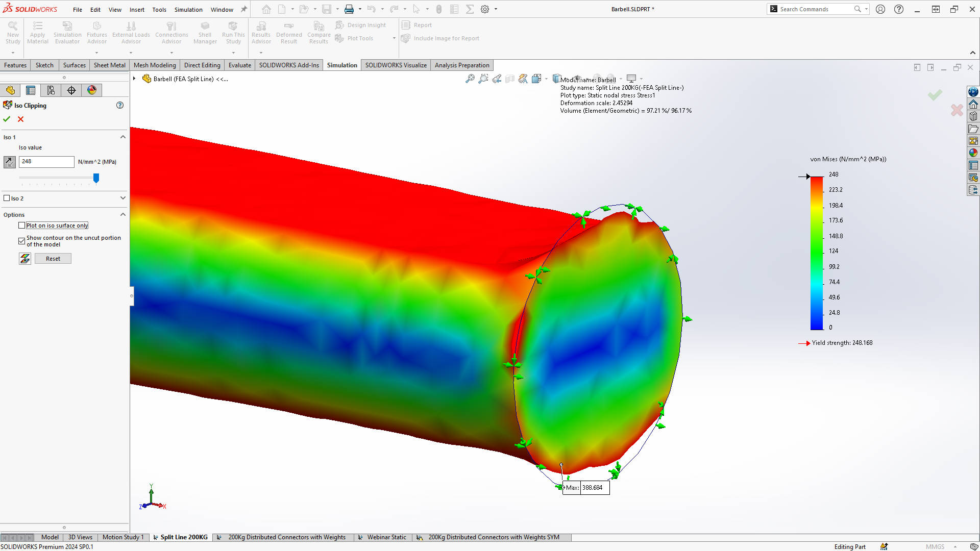Click the Zoom to Fit icon
The height and width of the screenshot is (551, 980).
coord(470,79)
